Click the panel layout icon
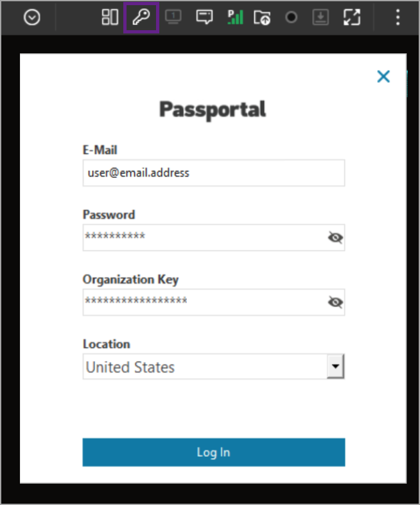The width and height of the screenshot is (420, 505). tap(110, 17)
